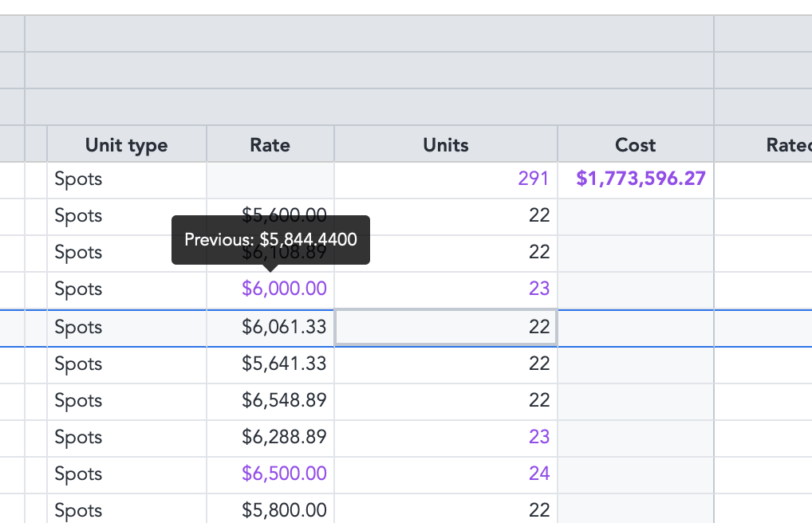Image resolution: width=812 pixels, height=523 pixels.
Task: Click the highlighted units cell showing 22
Action: (446, 327)
